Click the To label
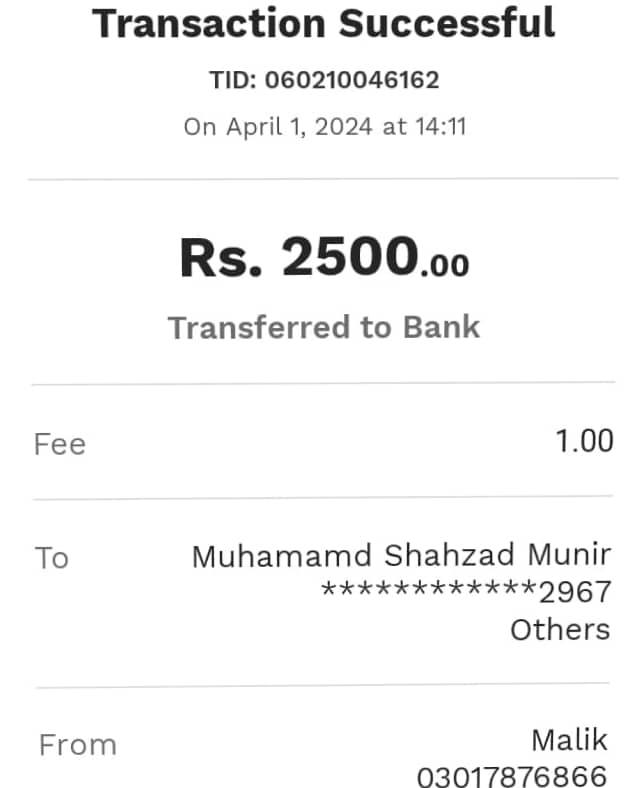624x788 pixels. [52, 557]
